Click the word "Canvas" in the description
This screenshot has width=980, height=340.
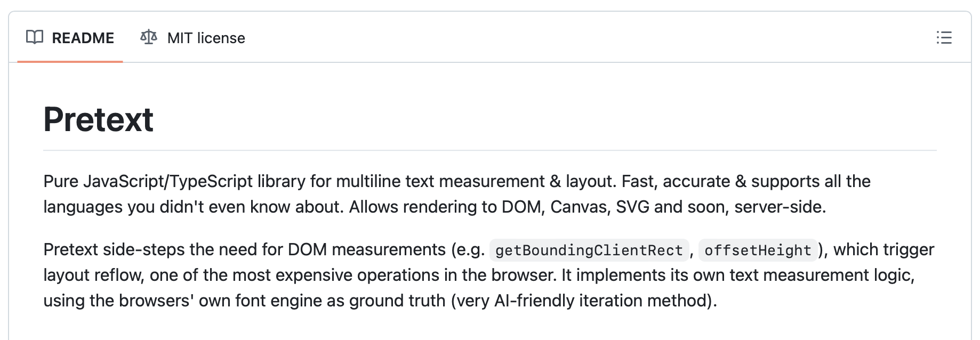pyautogui.click(x=580, y=207)
